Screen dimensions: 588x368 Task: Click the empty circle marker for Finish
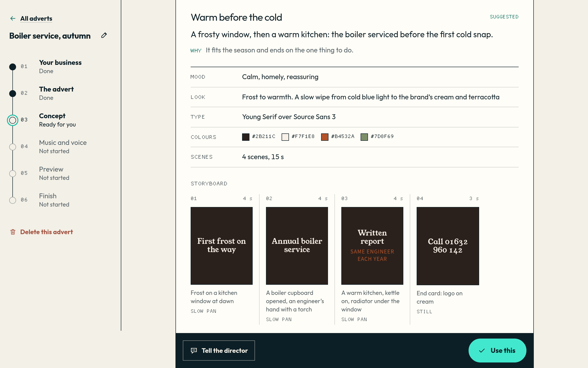pos(13,200)
